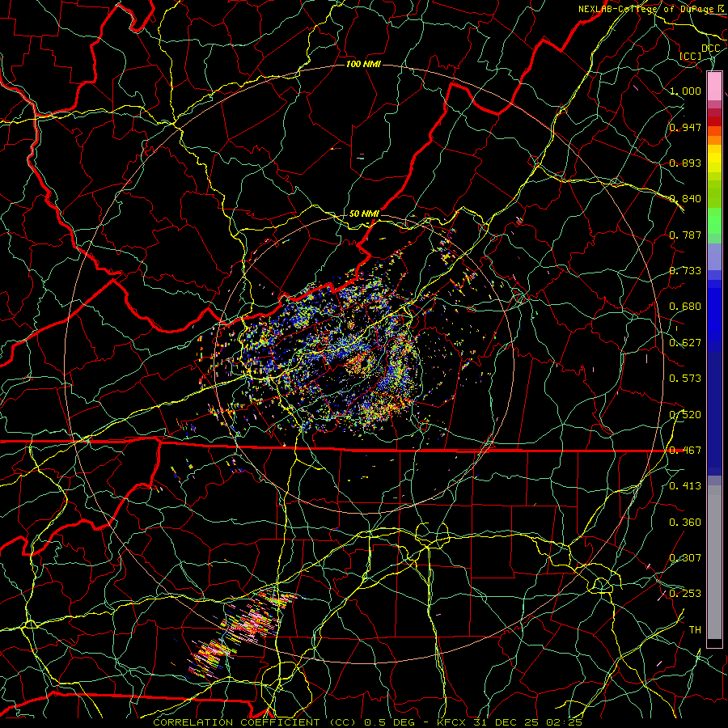Click the 50 NMI range ring label
This screenshot has height=728, width=728.
364,214
